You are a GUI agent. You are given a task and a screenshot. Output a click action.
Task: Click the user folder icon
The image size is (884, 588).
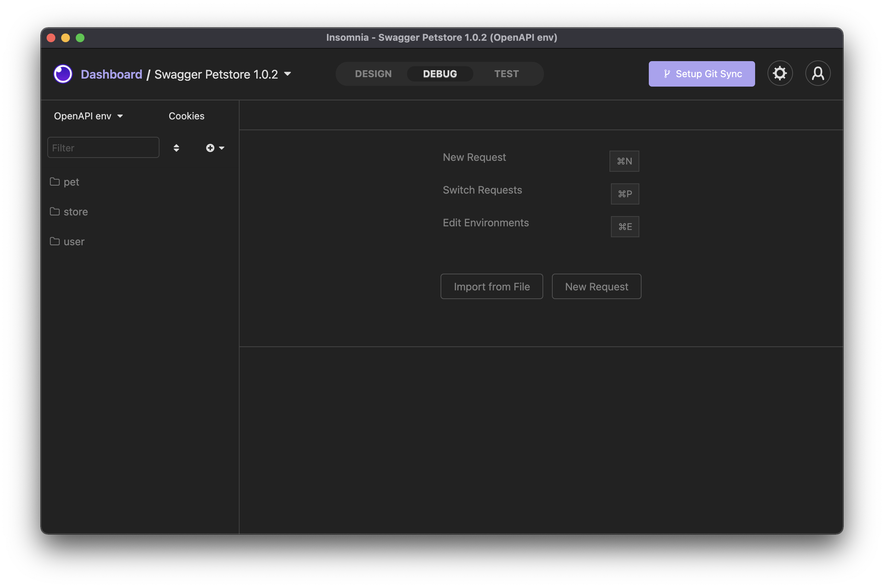55,242
